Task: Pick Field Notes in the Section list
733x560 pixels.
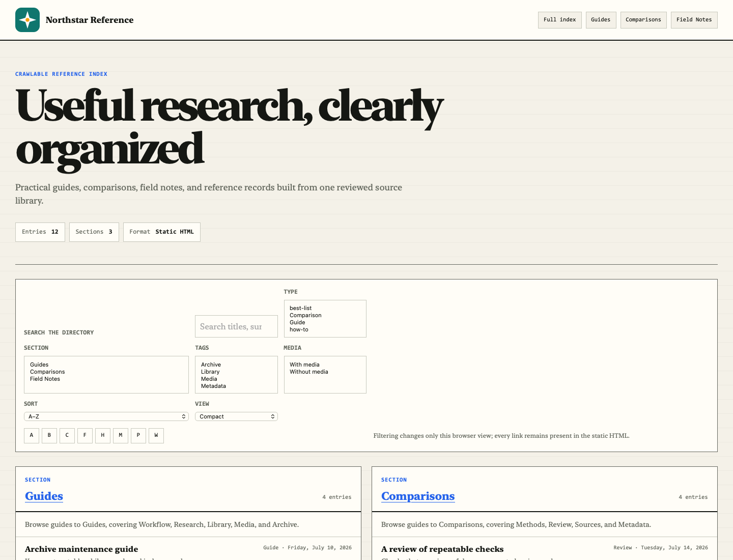Action: click(106, 379)
